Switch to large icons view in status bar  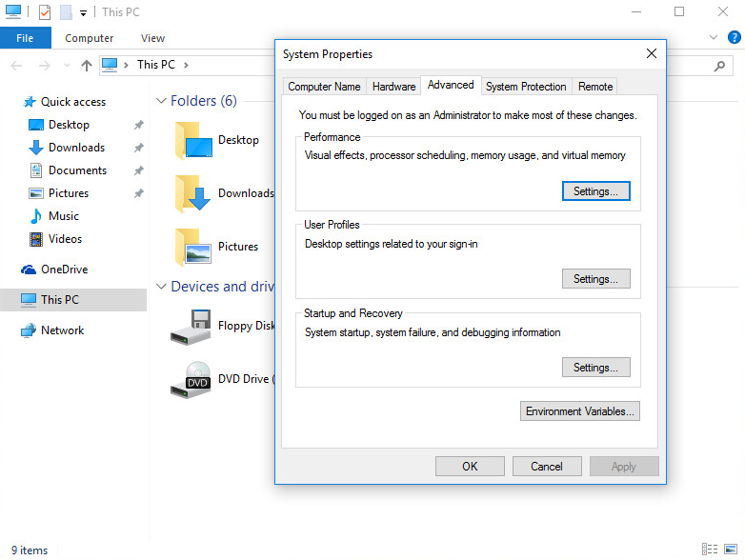[x=733, y=550]
